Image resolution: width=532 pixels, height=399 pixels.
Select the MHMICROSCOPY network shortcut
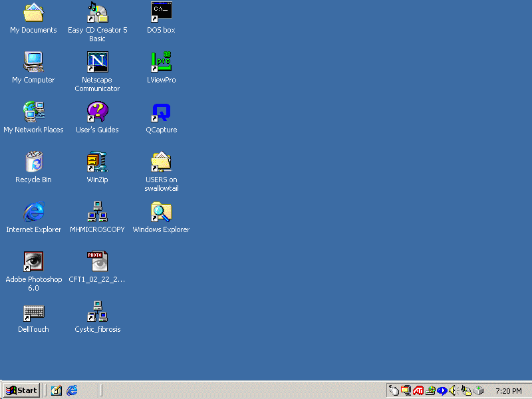pos(97,212)
